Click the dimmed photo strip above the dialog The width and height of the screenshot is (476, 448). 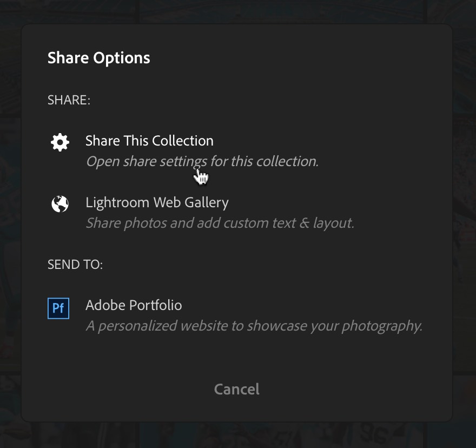238,11
